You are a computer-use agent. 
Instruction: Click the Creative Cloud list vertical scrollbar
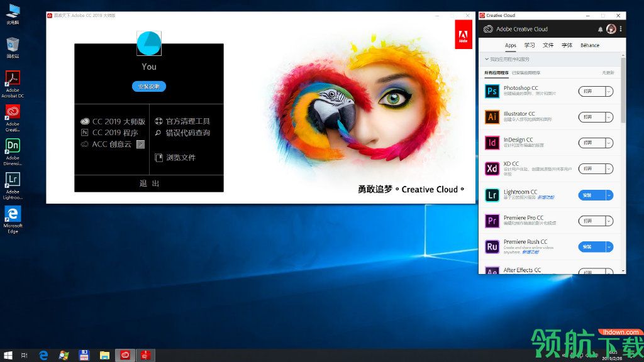[623, 89]
